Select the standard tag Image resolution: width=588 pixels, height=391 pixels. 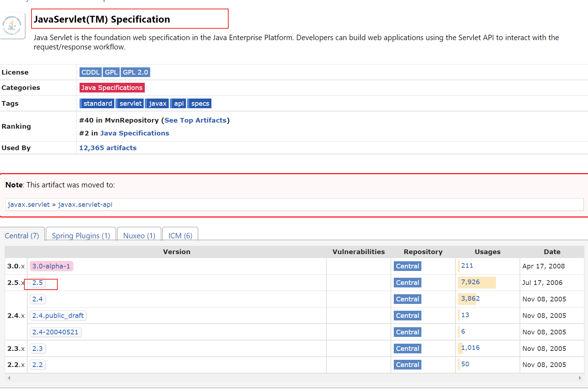[97, 104]
